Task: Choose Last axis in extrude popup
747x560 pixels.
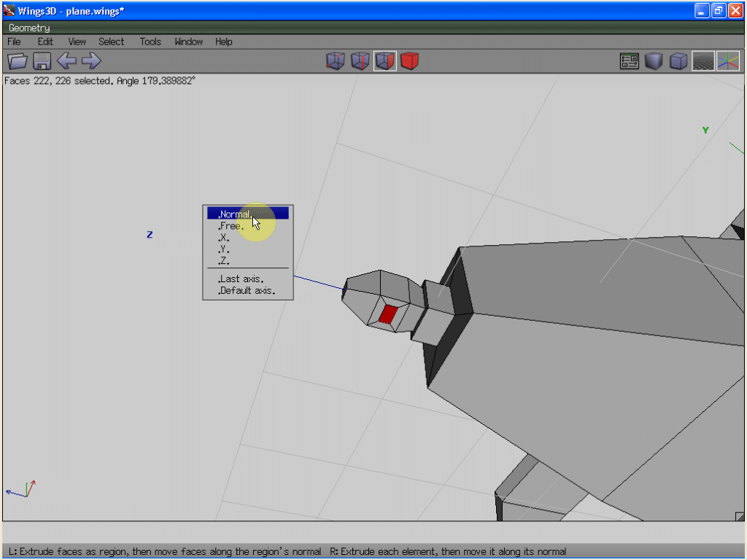Action: pos(241,279)
